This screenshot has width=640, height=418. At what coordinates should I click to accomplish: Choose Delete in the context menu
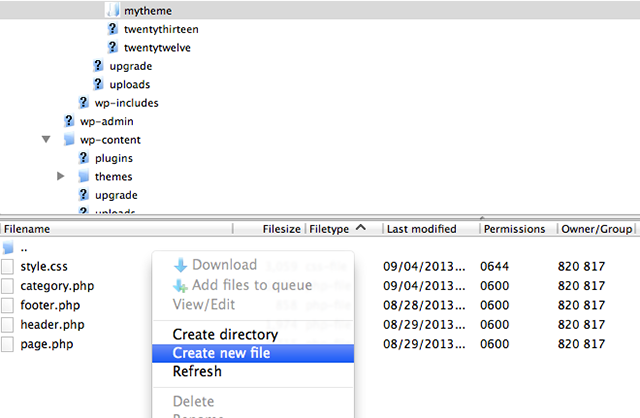(253, 401)
